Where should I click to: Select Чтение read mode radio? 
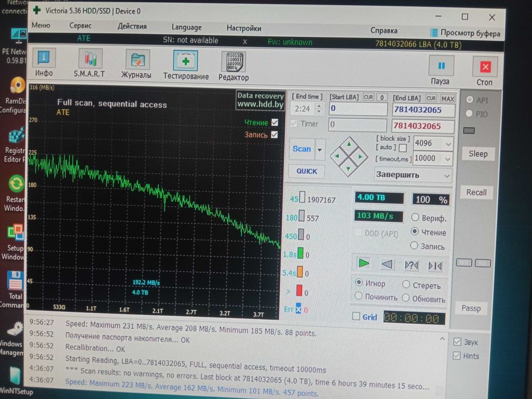(x=415, y=231)
